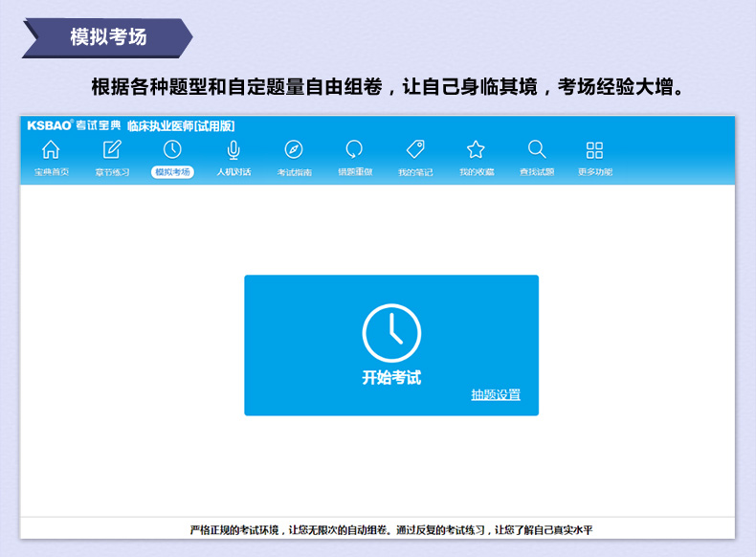
Task: Open 考试指南 using the compass icon
Action: point(294,149)
